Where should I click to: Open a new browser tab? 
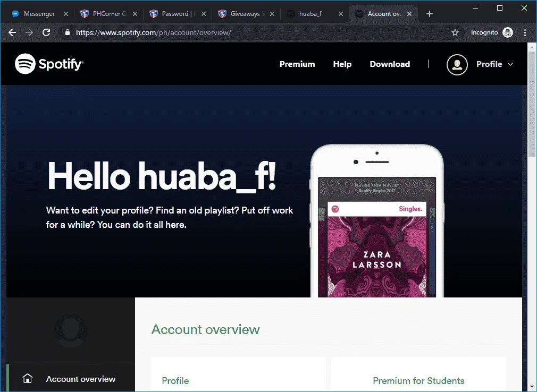[x=430, y=14]
